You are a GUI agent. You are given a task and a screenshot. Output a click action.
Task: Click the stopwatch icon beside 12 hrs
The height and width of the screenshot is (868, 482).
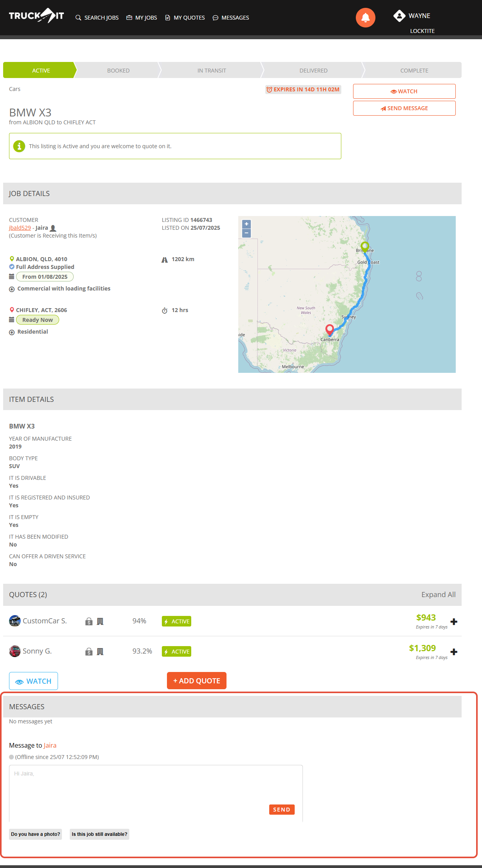(165, 311)
